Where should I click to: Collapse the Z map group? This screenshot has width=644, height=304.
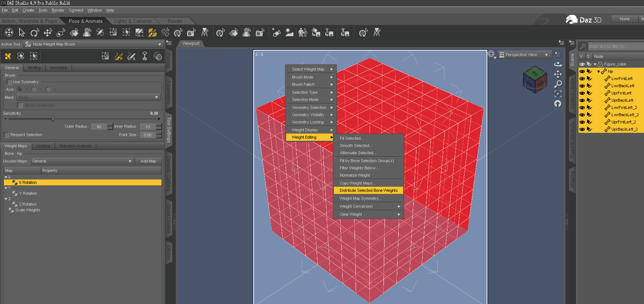point(6,199)
